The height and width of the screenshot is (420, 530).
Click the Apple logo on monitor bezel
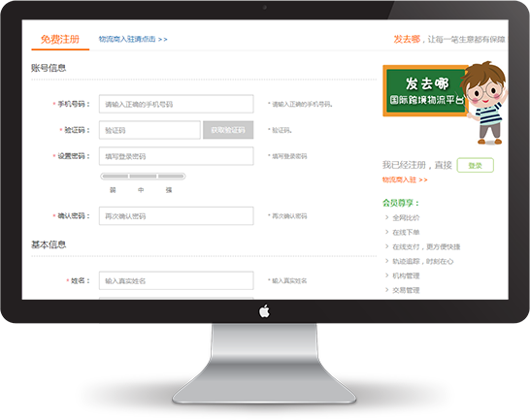pyautogui.click(x=264, y=311)
